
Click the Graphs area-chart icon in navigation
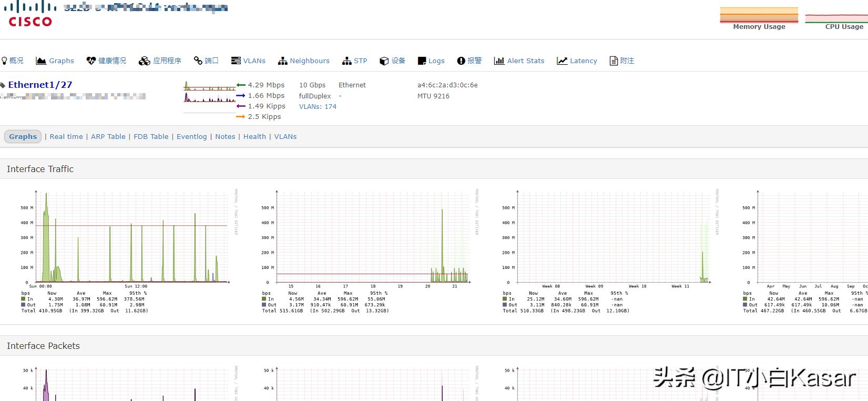tap(41, 61)
